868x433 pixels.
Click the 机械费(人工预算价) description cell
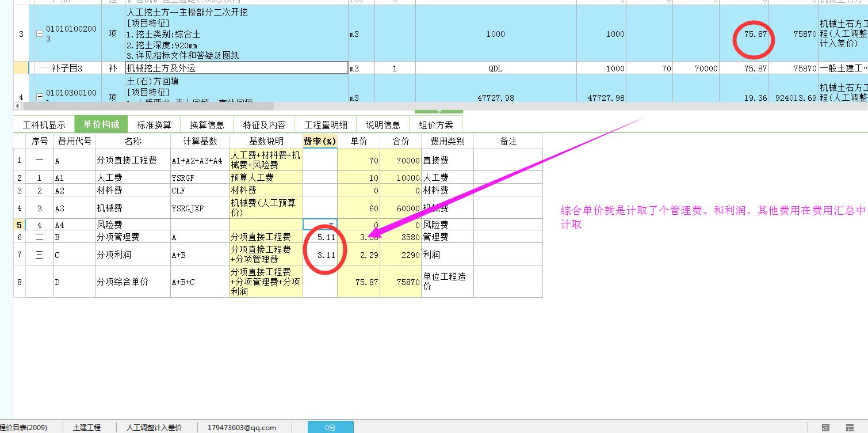pyautogui.click(x=266, y=208)
